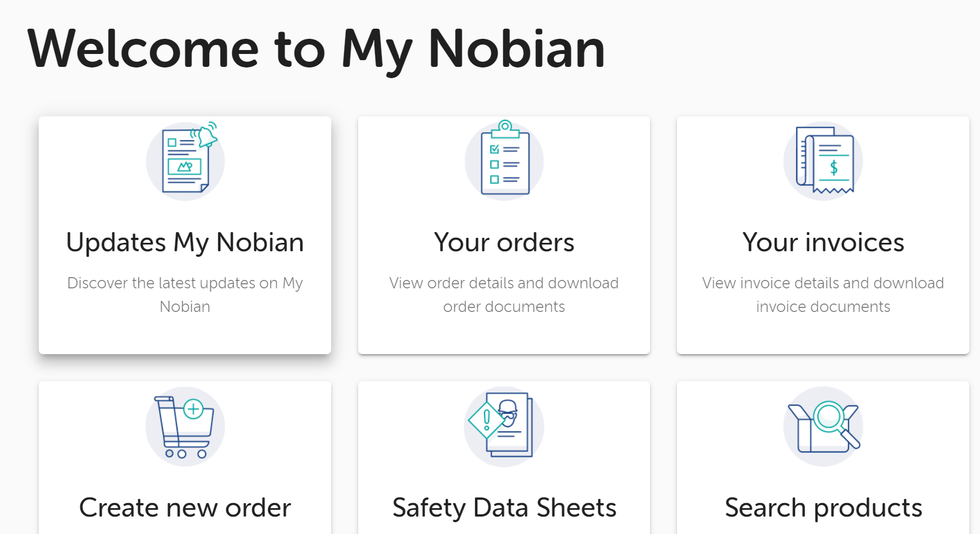Open the Updates My Nobian title link
Image resolution: width=980 pixels, height=534 pixels.
point(185,243)
